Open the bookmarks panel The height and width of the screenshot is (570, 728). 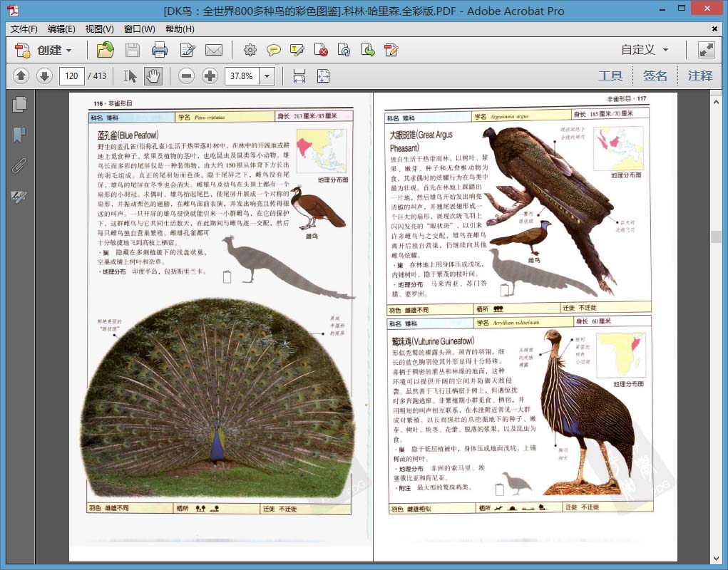[x=19, y=135]
